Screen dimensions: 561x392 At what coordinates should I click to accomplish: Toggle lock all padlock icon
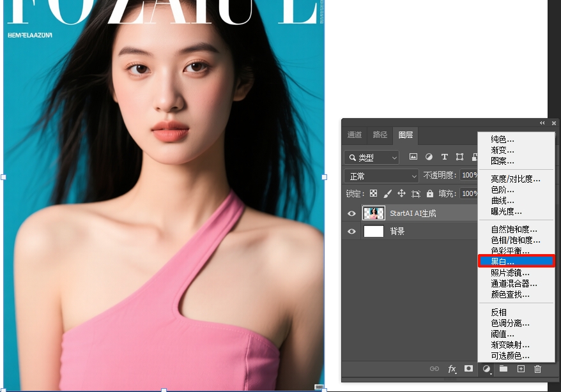click(x=430, y=193)
